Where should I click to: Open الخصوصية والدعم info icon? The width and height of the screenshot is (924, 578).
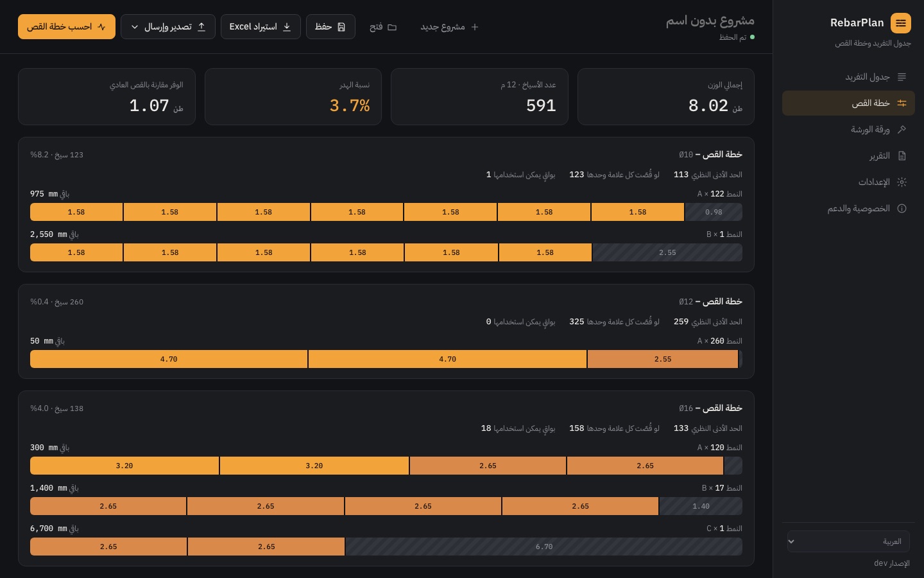point(902,209)
